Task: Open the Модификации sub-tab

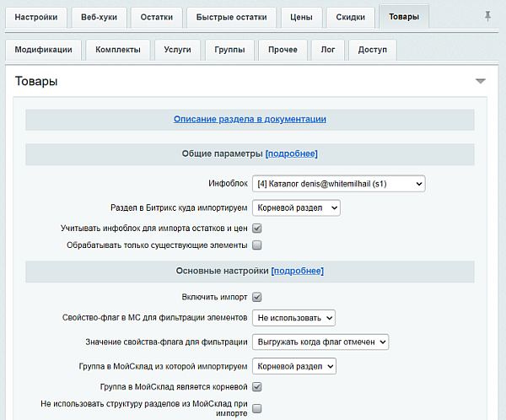Action: [43, 50]
